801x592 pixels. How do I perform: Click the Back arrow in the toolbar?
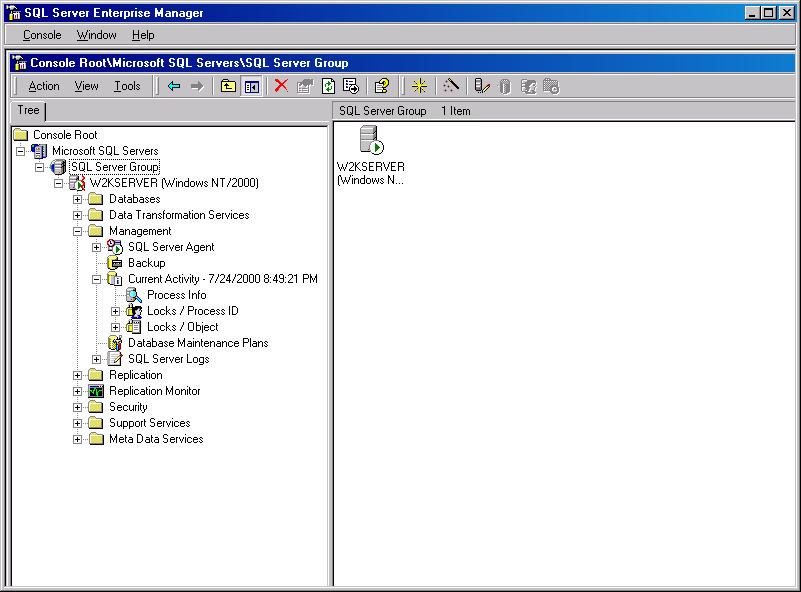(x=174, y=86)
